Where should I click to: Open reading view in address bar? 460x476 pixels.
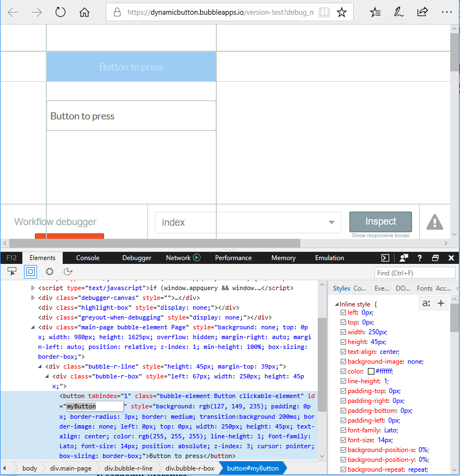point(324,13)
